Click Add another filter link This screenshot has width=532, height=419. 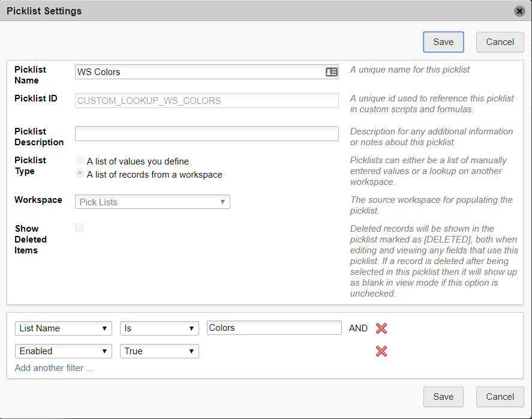pos(53,368)
